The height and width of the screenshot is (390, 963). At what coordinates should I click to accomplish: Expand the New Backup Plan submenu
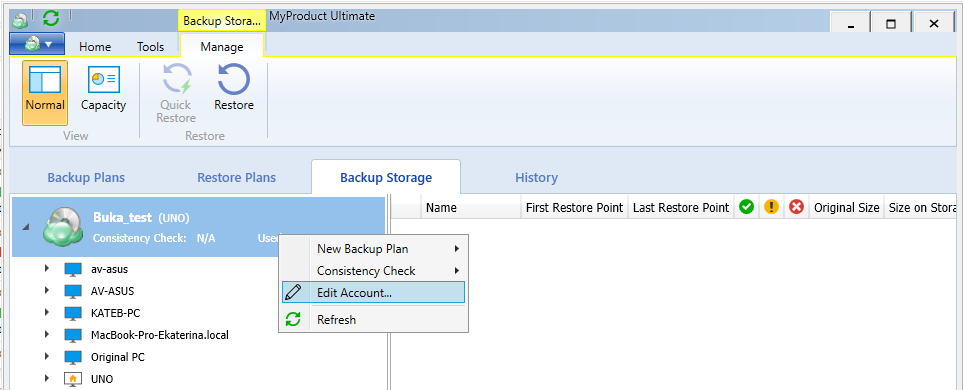373,249
